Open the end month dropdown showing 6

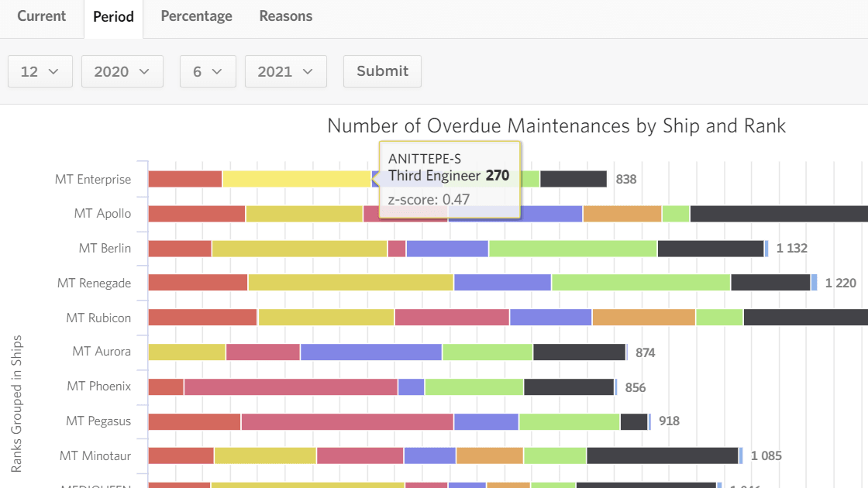[208, 71]
